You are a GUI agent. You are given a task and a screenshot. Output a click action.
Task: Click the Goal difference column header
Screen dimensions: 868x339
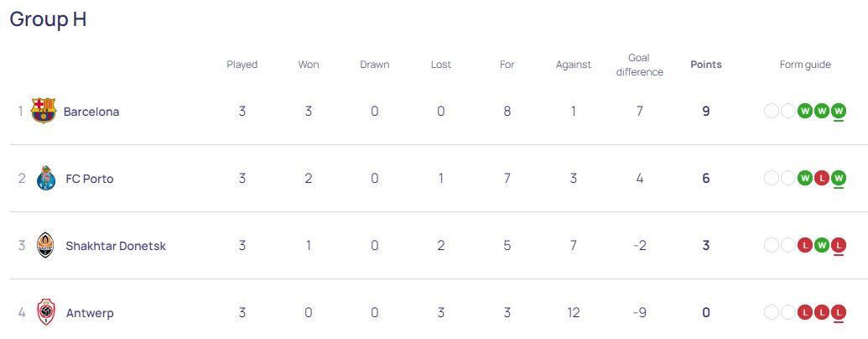tap(639, 65)
